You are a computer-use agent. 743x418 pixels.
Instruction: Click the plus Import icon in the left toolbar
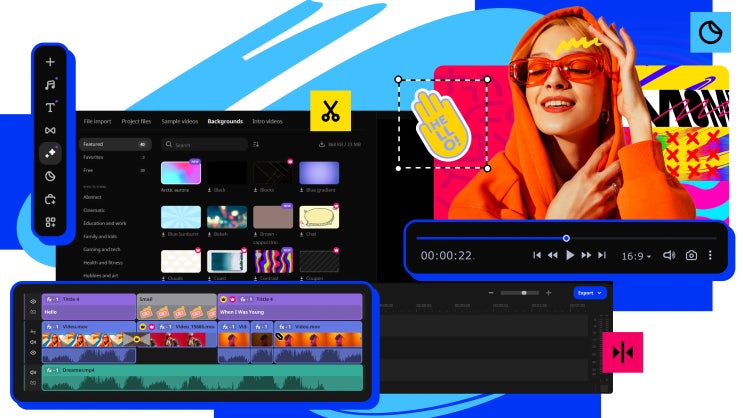50,62
